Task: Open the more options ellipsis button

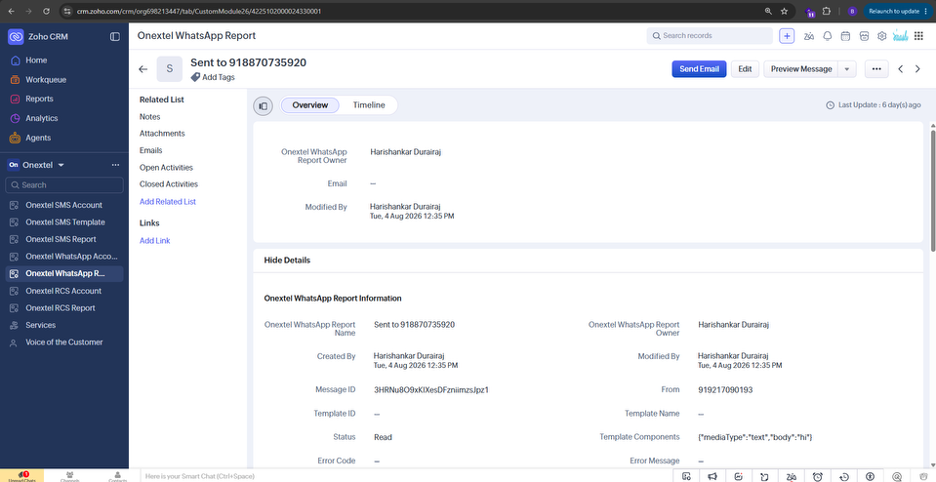Action: (x=876, y=69)
